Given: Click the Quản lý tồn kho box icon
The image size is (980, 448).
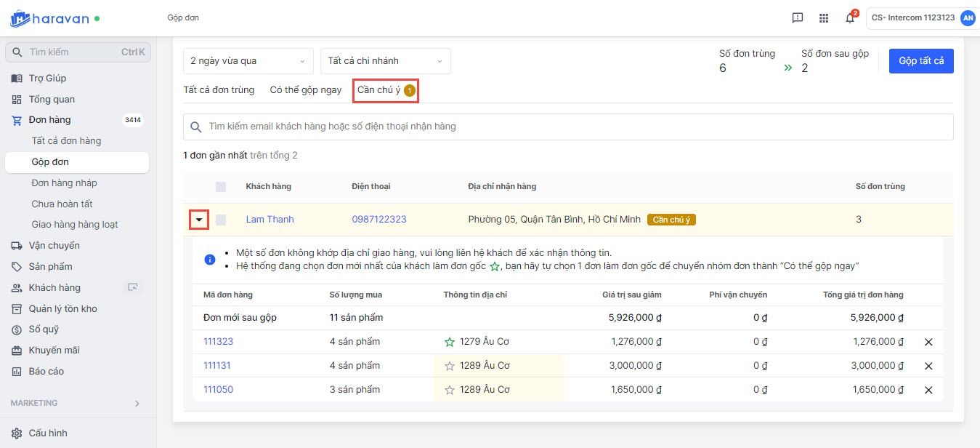Looking at the screenshot, I should (17, 309).
